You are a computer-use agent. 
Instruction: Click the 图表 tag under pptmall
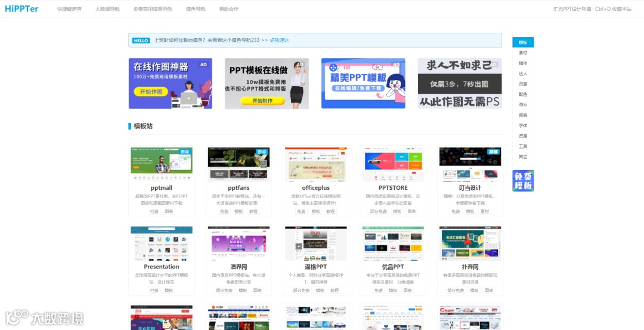(169, 211)
